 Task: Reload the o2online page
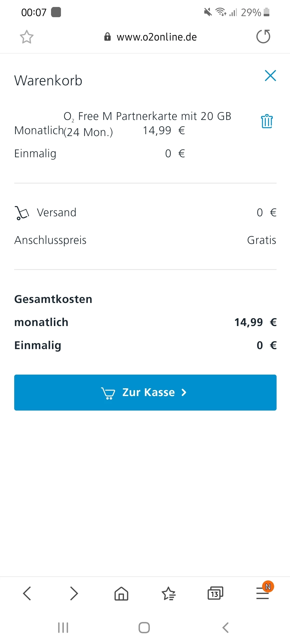(x=263, y=36)
